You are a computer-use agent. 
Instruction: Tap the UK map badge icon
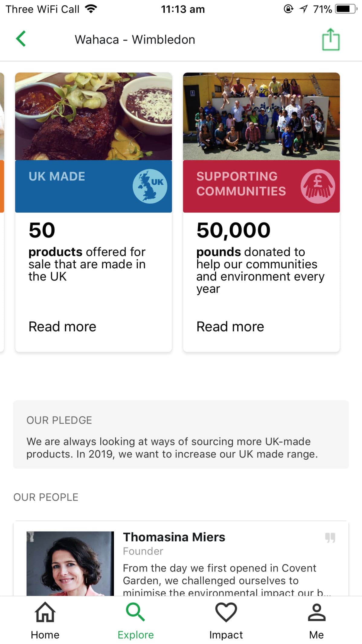[x=150, y=186]
